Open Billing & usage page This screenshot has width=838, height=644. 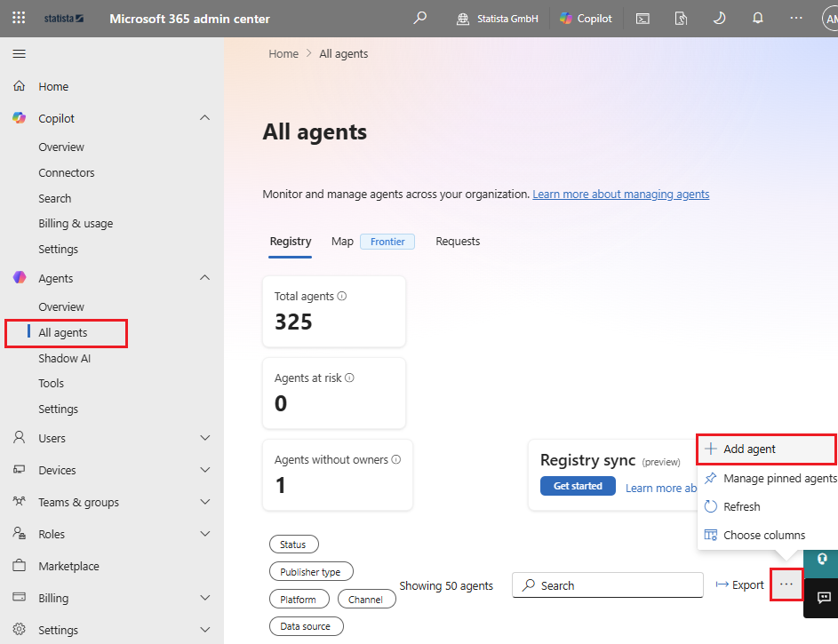coord(76,223)
